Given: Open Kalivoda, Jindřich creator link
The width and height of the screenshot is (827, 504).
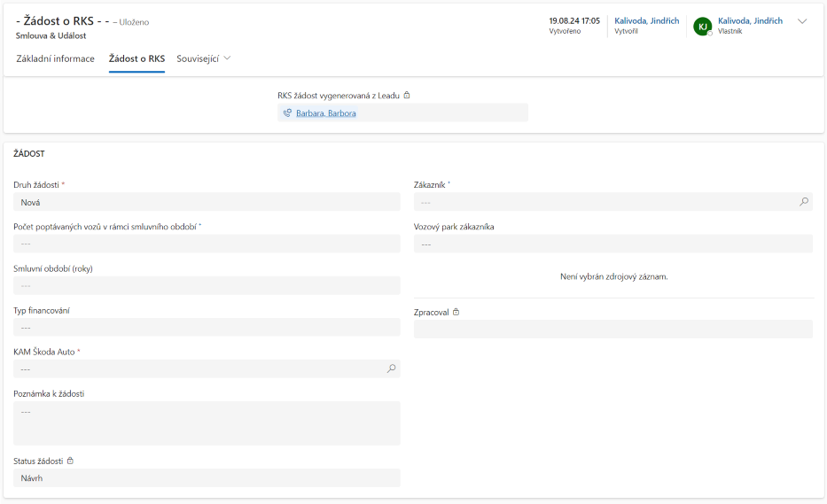Looking at the screenshot, I should pos(646,20).
